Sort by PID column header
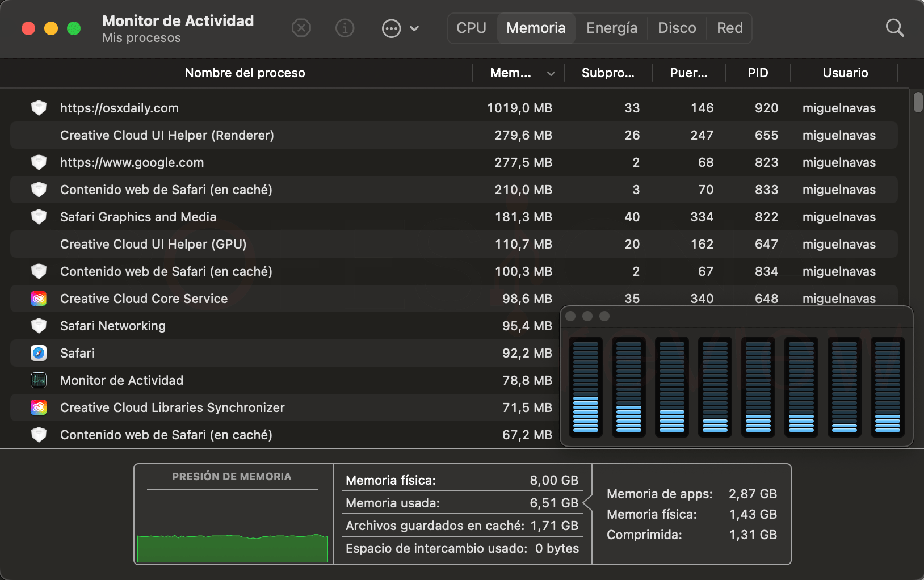The height and width of the screenshot is (580, 924). (x=758, y=73)
